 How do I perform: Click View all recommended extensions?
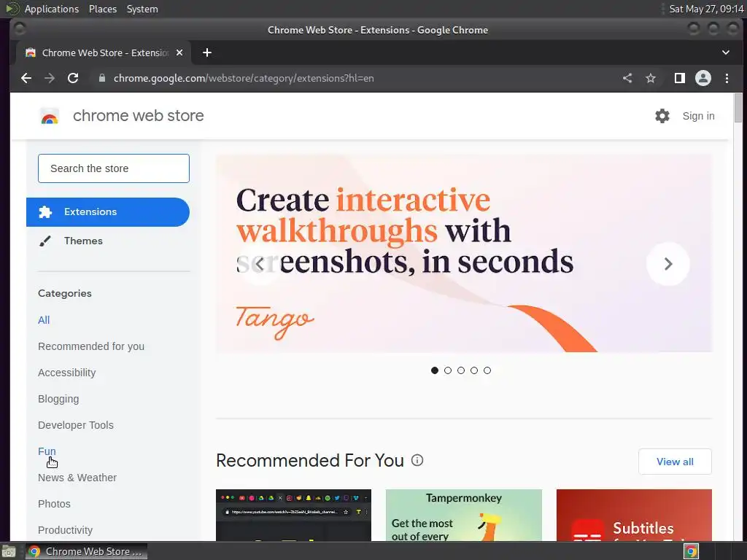point(675,462)
